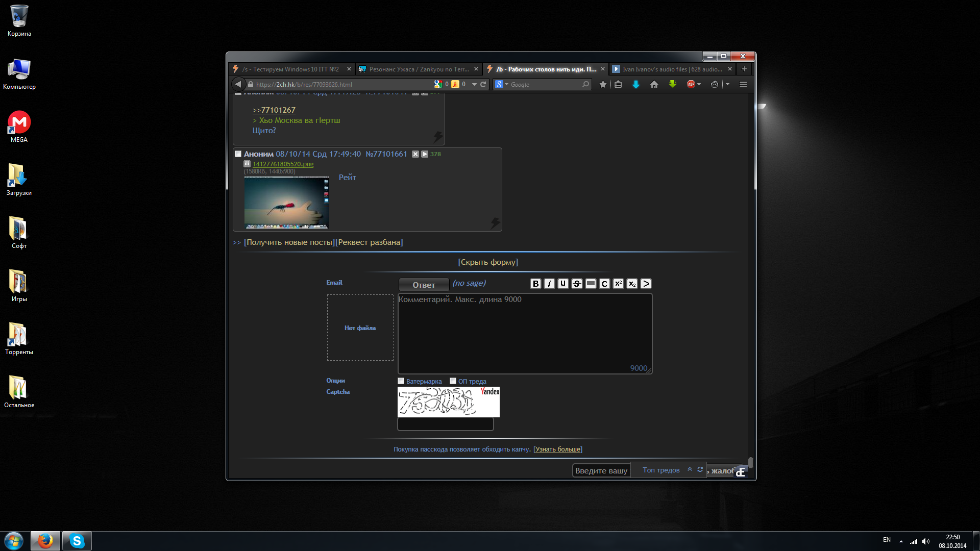Enable the Ватермарка checkbox
The width and height of the screenshot is (980, 551).
401,381
